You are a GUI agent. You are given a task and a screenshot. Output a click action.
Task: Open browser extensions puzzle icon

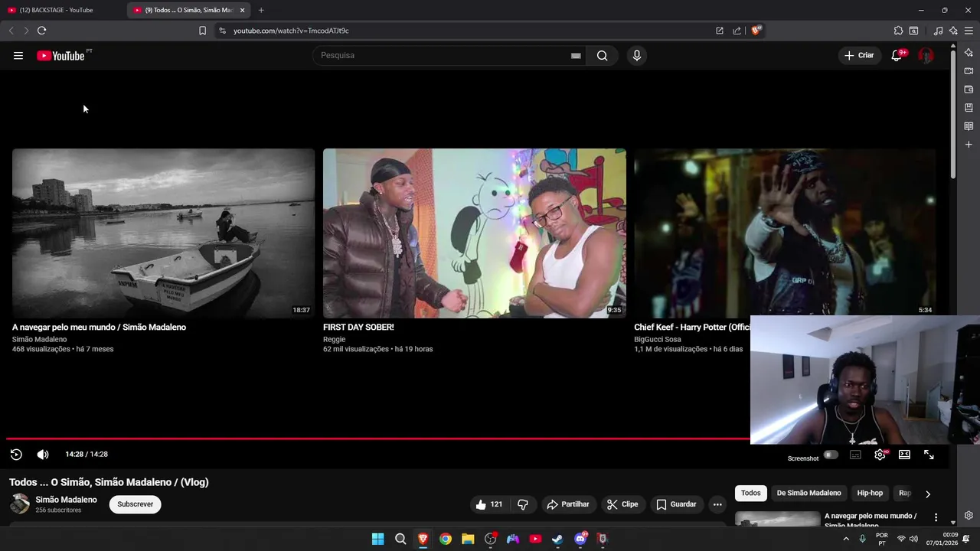[898, 31]
